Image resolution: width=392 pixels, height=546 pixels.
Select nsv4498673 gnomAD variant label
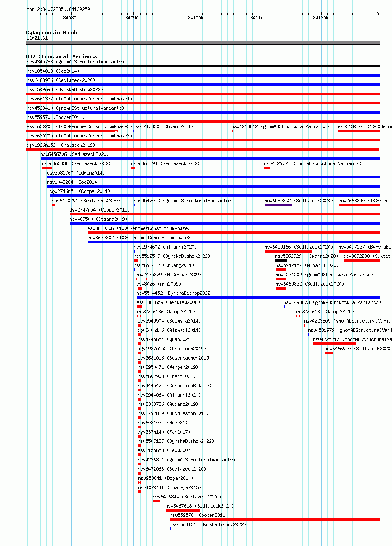pyautogui.click(x=332, y=302)
